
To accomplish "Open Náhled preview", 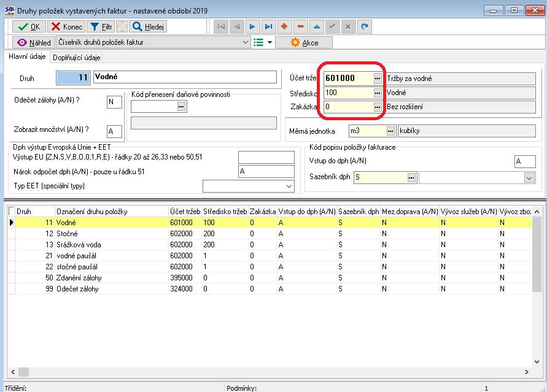I will pos(34,42).
